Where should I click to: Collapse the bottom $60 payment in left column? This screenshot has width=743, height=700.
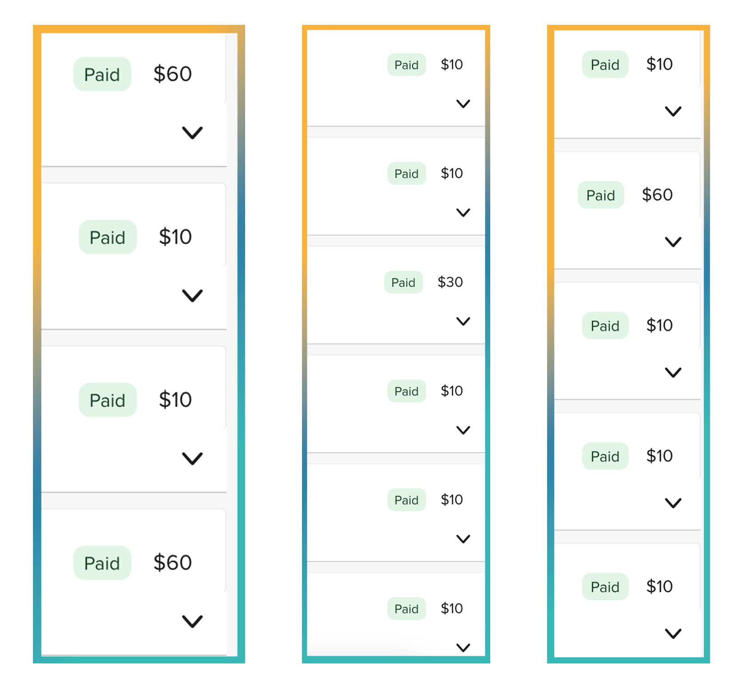coord(193,621)
